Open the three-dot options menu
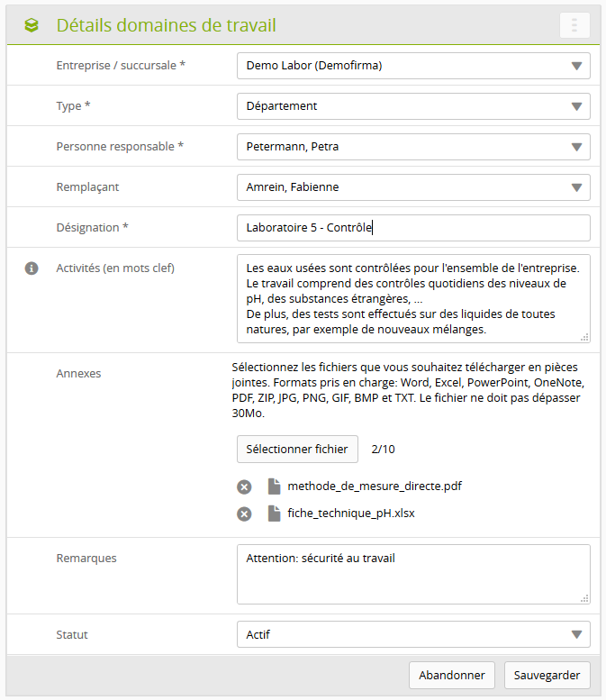Screen dimensions: 606x700 [574, 25]
